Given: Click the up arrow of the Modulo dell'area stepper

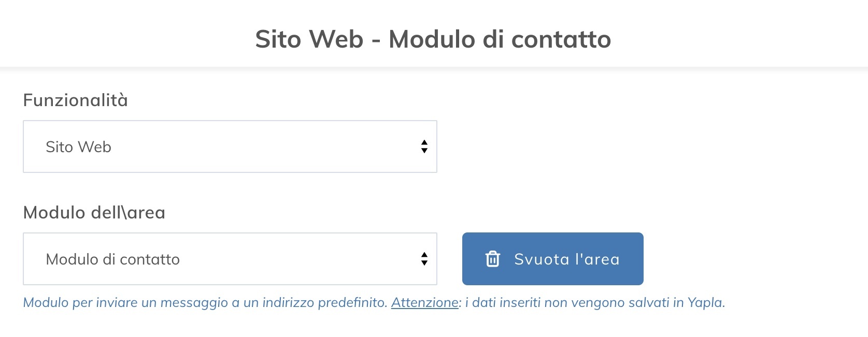Looking at the screenshot, I should pos(424,254).
